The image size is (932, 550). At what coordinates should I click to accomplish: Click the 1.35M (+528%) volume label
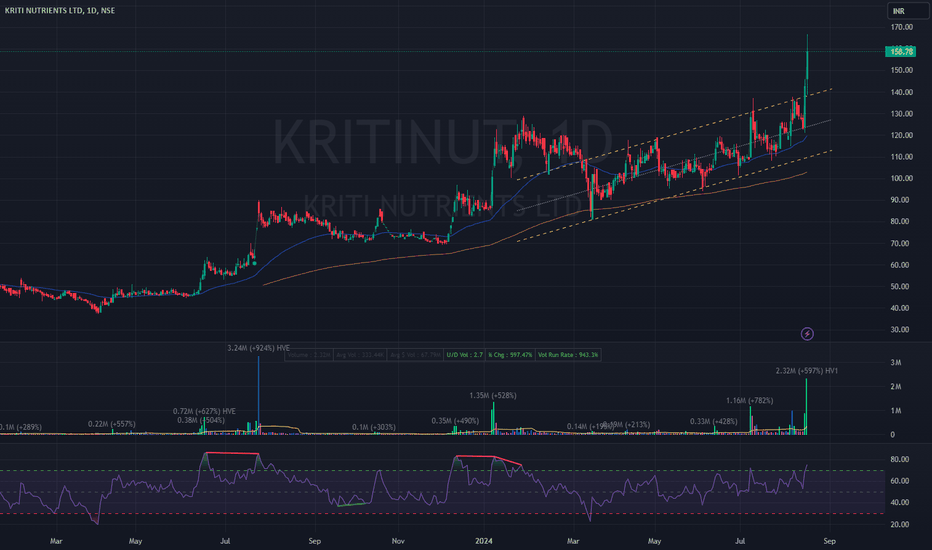(x=493, y=395)
